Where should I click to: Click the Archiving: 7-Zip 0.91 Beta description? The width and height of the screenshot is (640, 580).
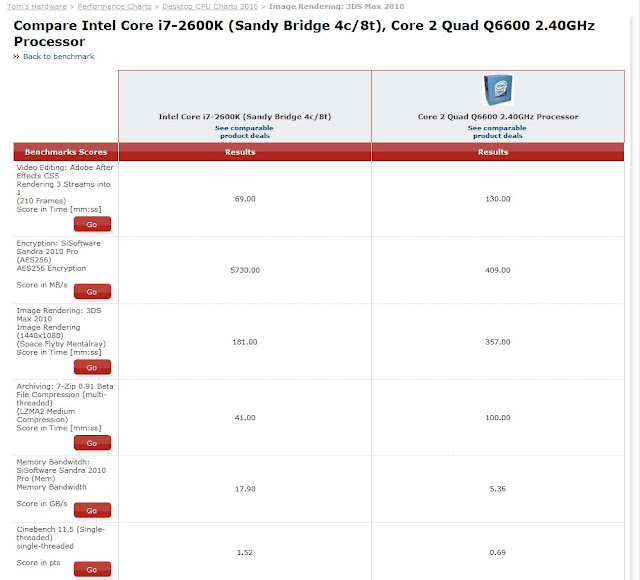coord(65,407)
